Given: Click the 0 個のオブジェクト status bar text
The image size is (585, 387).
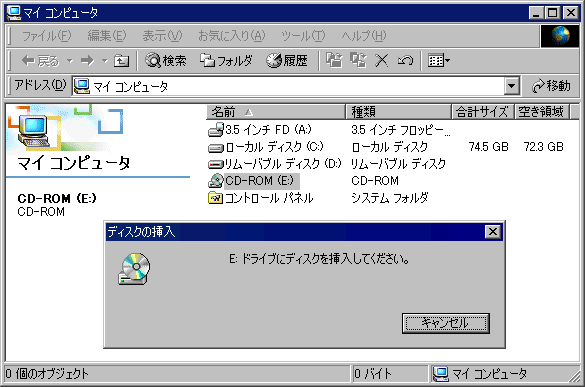Looking at the screenshot, I should tap(47, 374).
